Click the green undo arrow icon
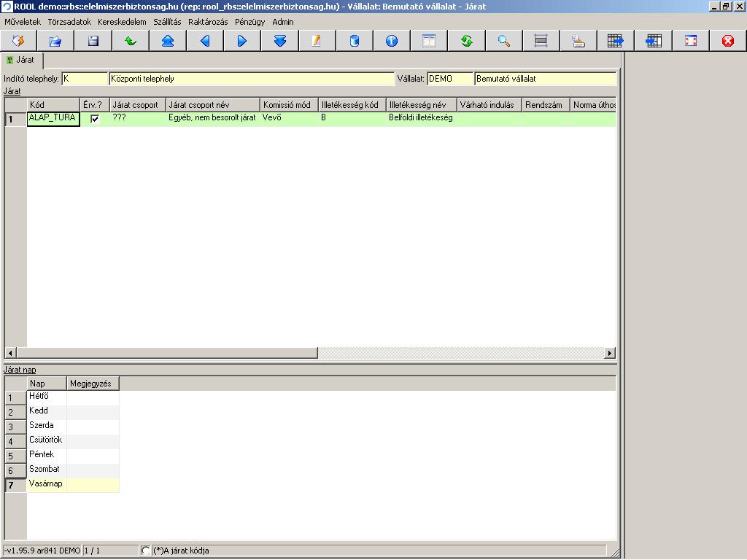Screen dimensions: 747x560 (x=131, y=41)
